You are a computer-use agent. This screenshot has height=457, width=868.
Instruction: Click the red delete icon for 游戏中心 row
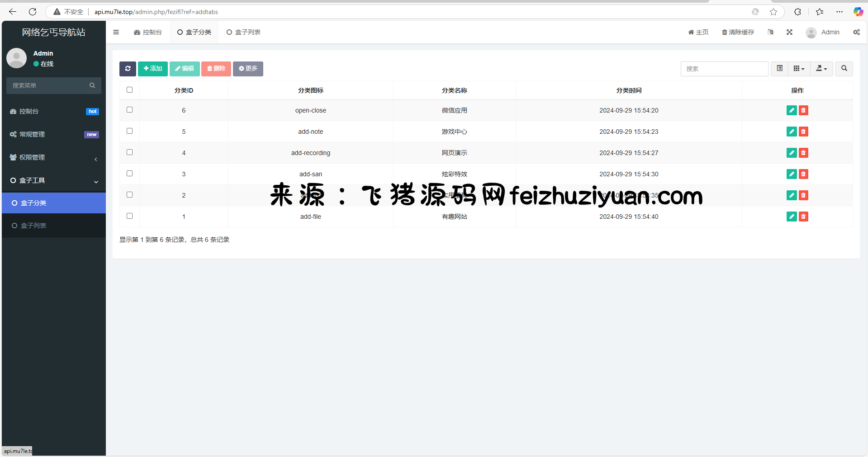tap(803, 132)
